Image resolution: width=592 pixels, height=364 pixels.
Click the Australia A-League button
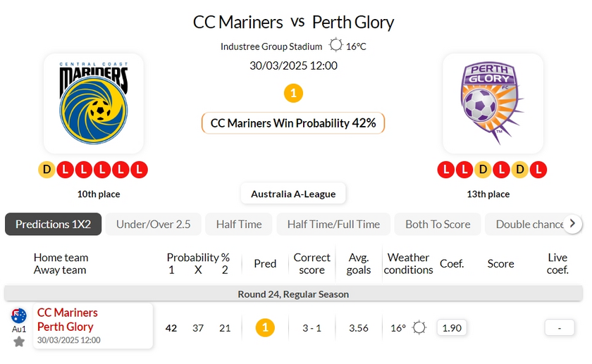pos(293,194)
